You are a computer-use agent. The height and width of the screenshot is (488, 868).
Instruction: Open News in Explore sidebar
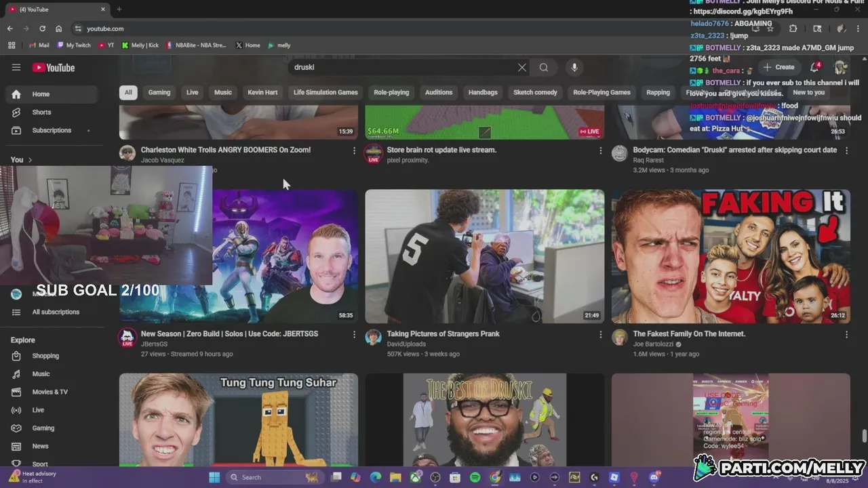tap(51, 446)
